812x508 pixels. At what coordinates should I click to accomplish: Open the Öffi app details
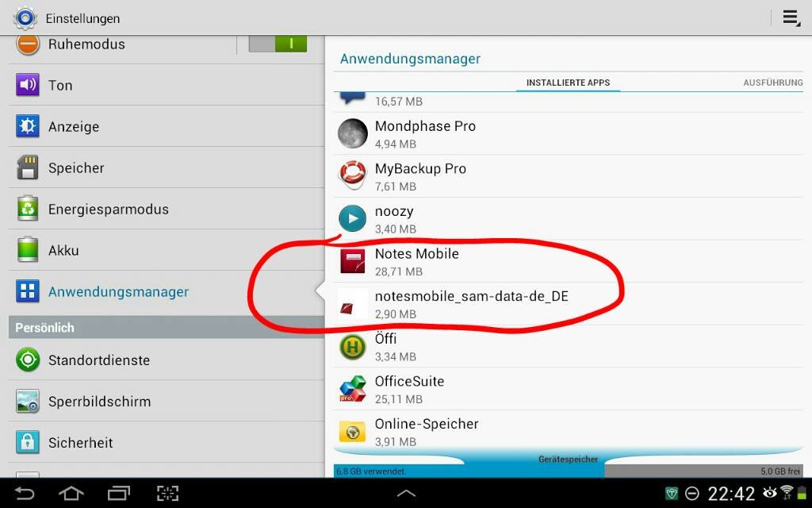click(x=568, y=346)
